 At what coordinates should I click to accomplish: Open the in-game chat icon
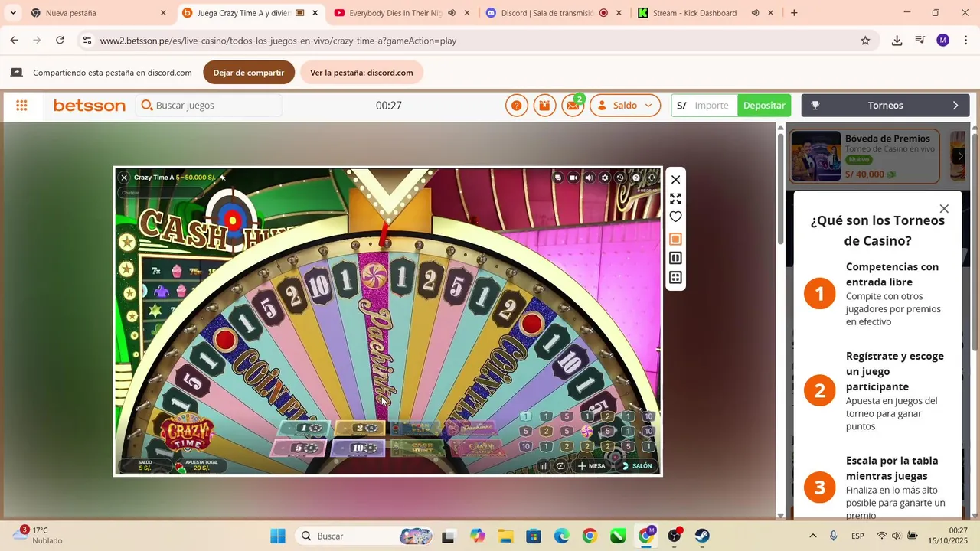(x=558, y=178)
